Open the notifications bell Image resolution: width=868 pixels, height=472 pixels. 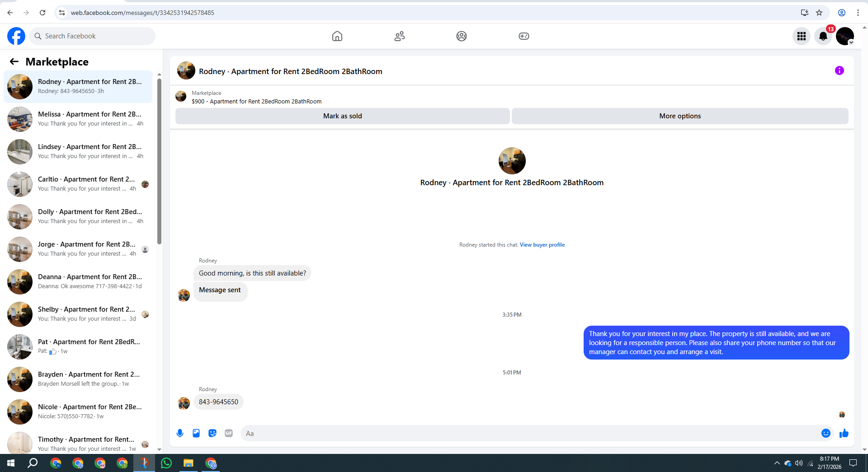click(823, 36)
